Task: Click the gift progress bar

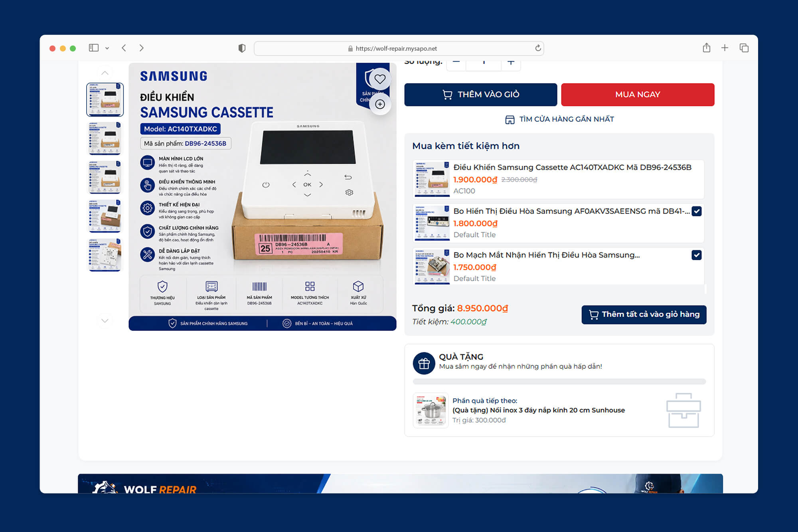Action: 559,382
